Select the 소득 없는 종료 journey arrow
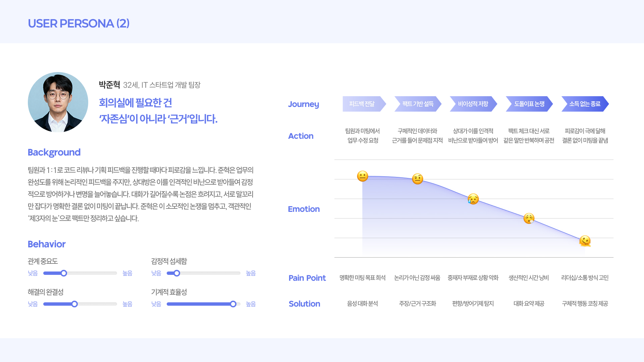This screenshot has height=362, width=644. coord(585,104)
